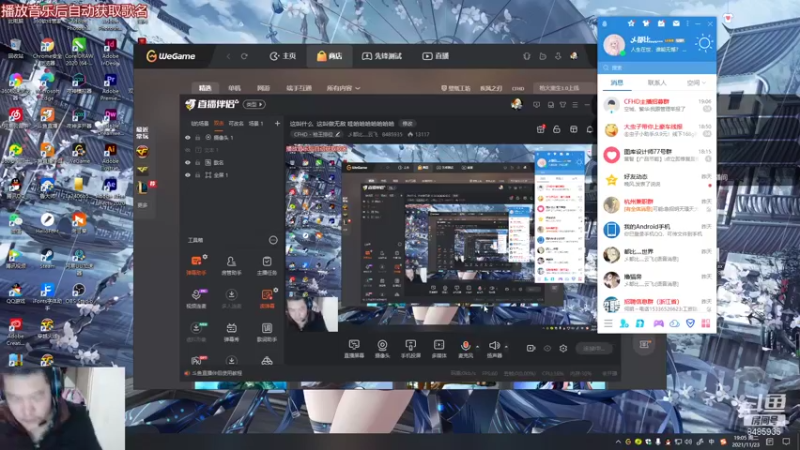Open the 房管助手 tool
Viewport: 800px width, 450px height.
coord(231,265)
